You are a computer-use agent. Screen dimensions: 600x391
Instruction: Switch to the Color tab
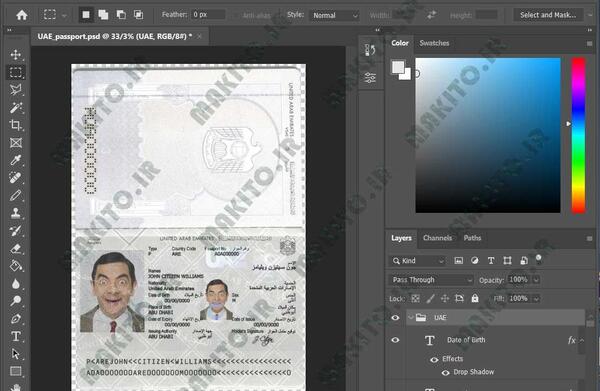pyautogui.click(x=400, y=43)
